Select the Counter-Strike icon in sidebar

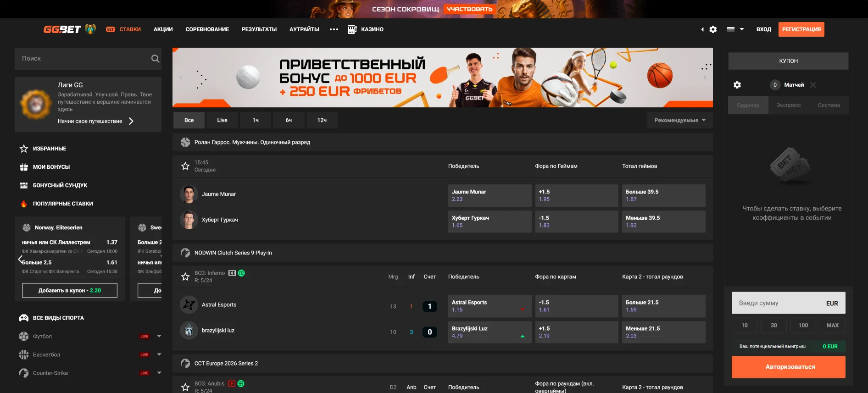click(x=24, y=373)
